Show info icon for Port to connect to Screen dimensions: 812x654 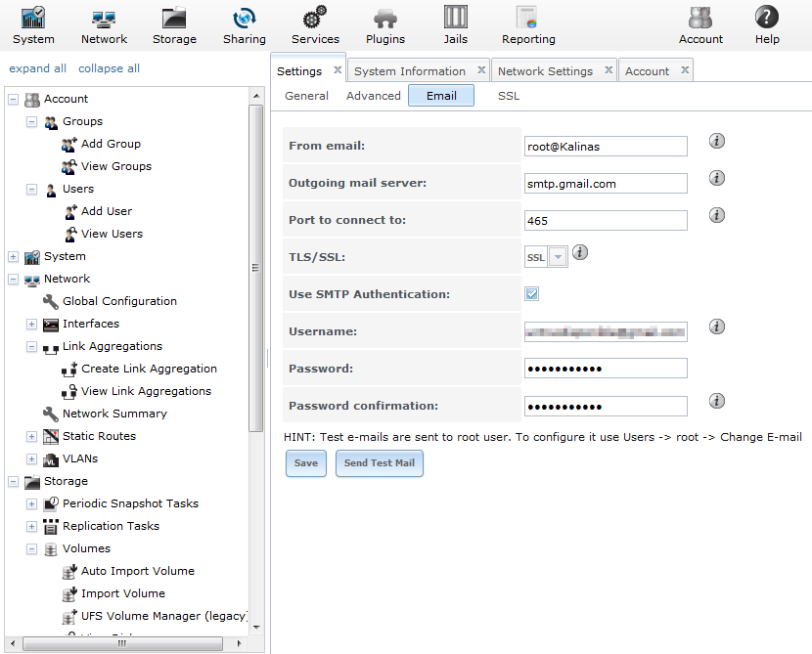pos(717,215)
